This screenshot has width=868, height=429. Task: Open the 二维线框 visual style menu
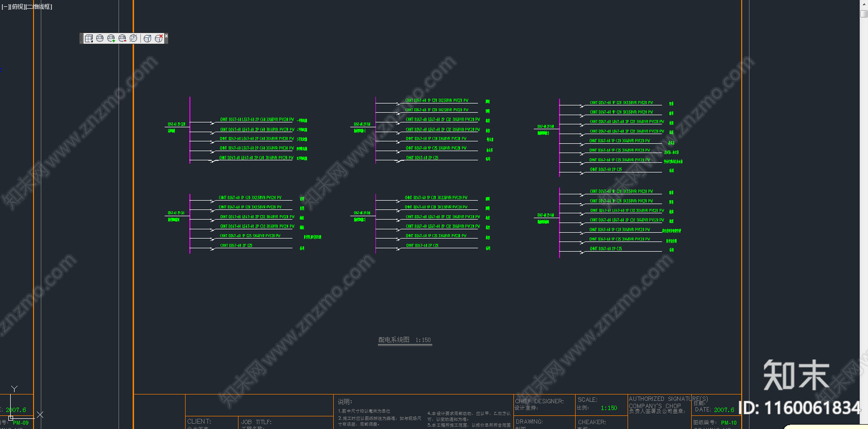[39, 7]
